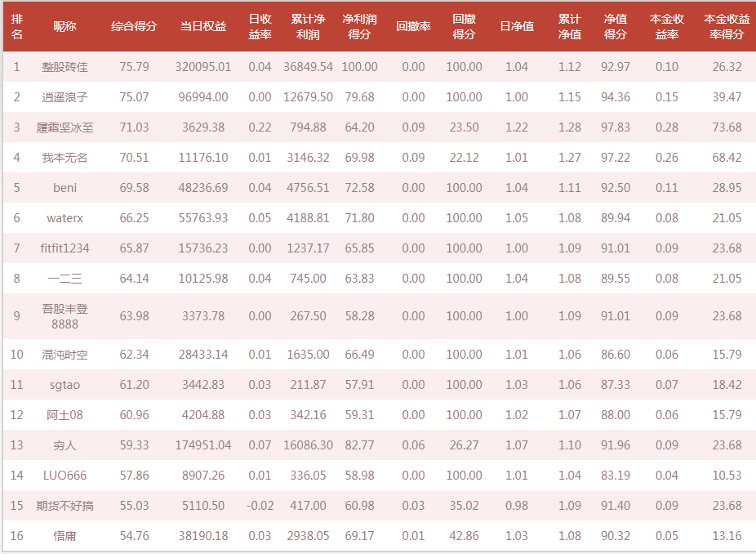Click cumulative profit 4188.81
Image resolution: width=756 pixels, height=554 pixels.
point(308,218)
